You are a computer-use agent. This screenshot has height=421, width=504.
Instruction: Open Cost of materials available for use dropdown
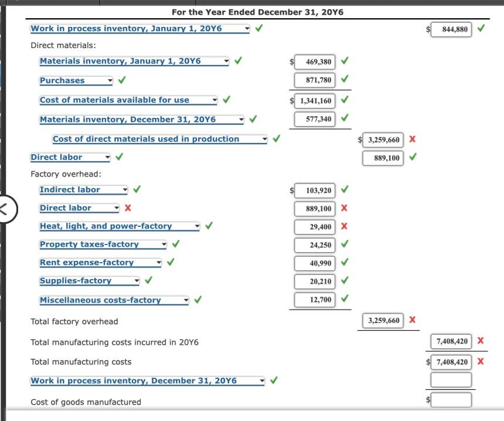point(128,100)
